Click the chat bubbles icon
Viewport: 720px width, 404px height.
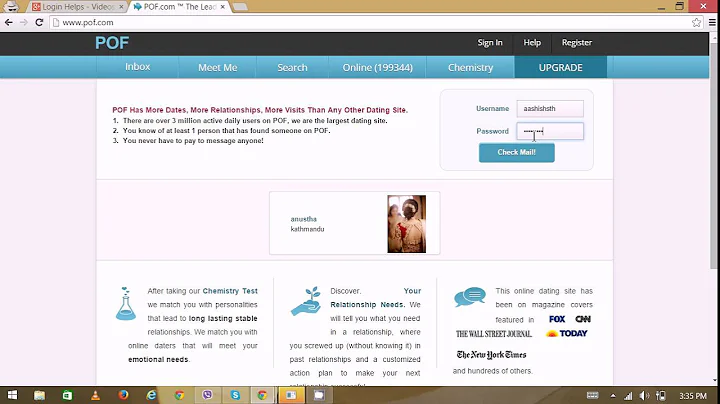click(x=470, y=297)
